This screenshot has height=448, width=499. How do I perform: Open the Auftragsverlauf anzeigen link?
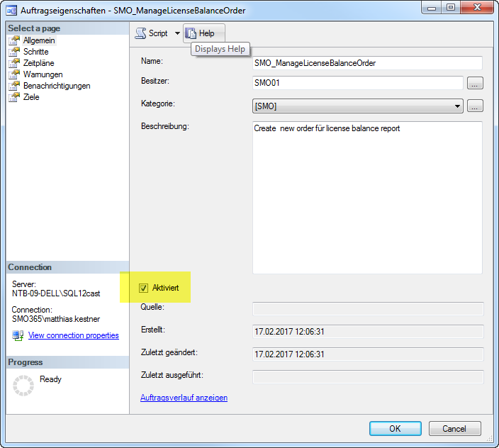[x=184, y=398]
